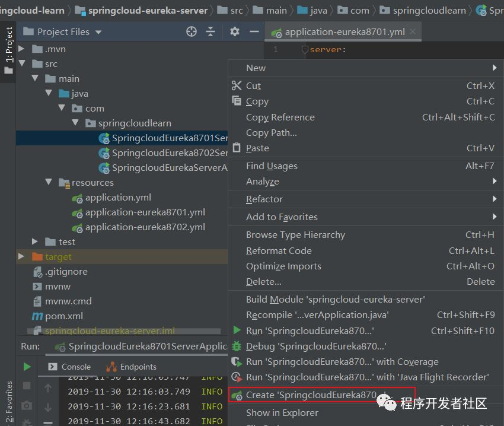Toggle fold marker beside server: line
Viewport: 504px width, 426px height.
point(305,50)
